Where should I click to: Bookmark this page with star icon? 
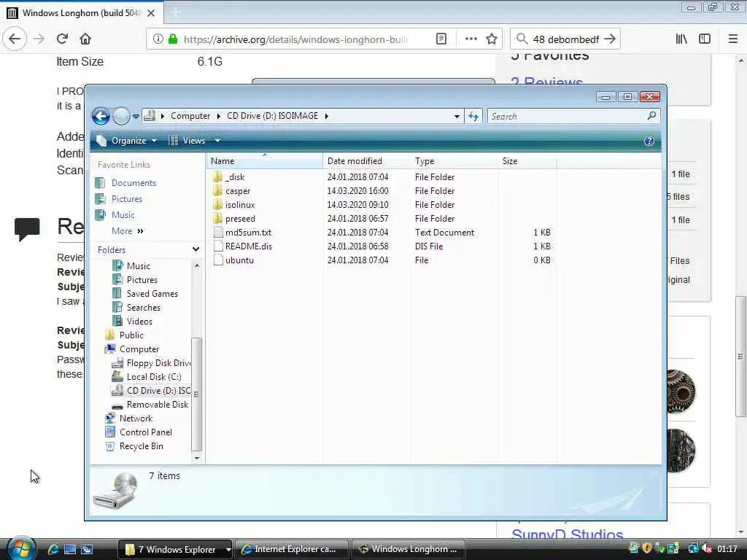492,39
